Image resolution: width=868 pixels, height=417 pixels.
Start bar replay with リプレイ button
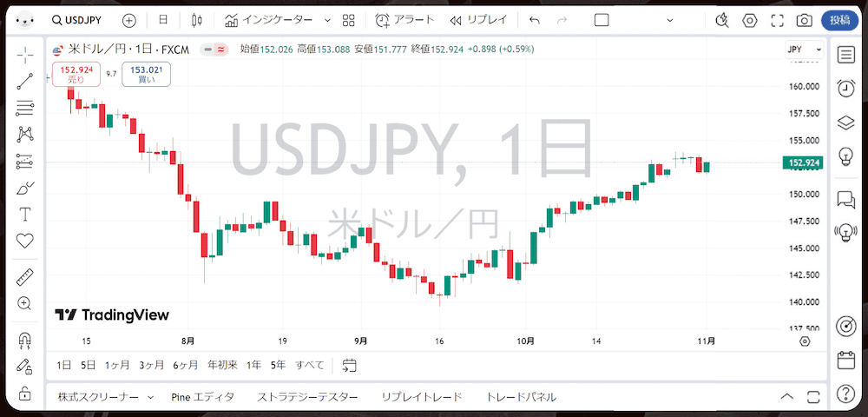[478, 21]
